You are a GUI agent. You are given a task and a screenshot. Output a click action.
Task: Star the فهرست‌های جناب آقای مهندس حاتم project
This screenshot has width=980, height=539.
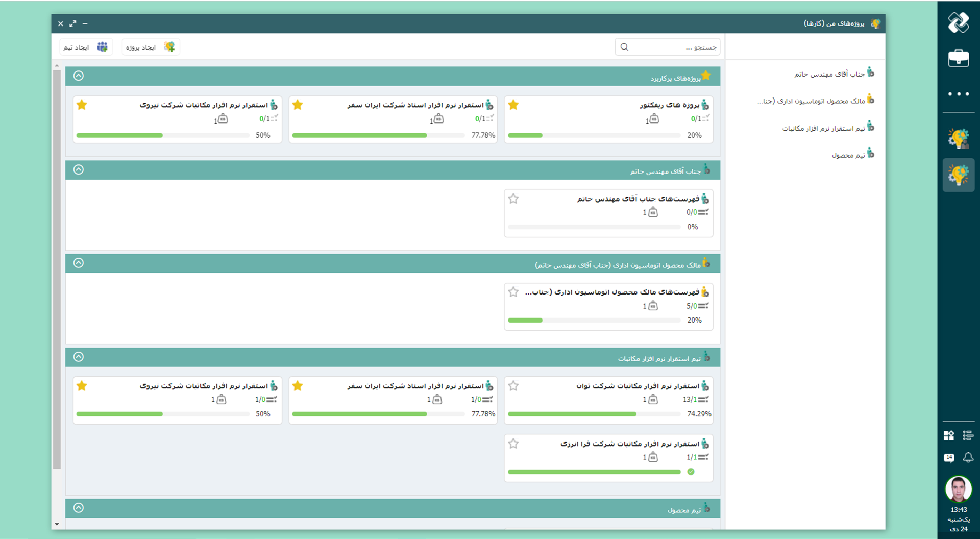click(x=513, y=199)
